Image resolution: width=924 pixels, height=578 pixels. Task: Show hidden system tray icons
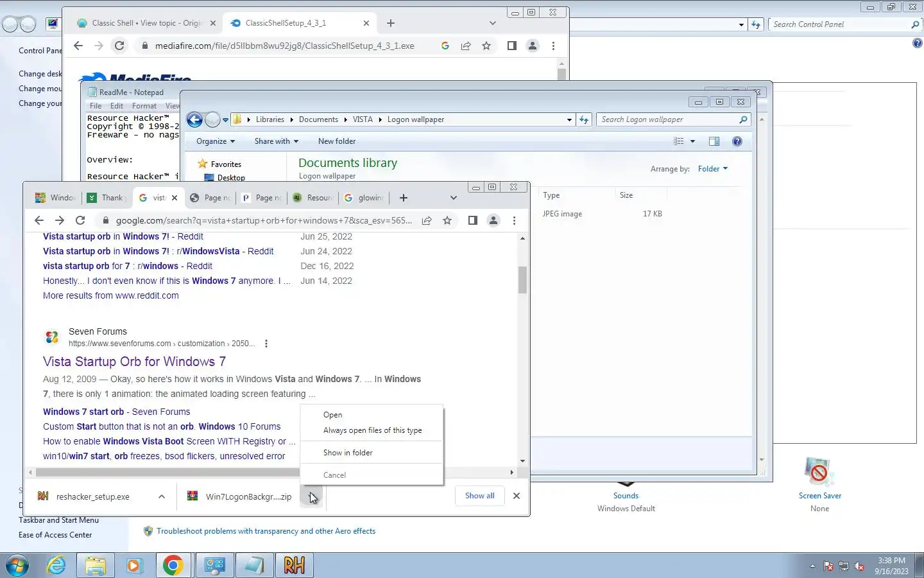[812, 566]
